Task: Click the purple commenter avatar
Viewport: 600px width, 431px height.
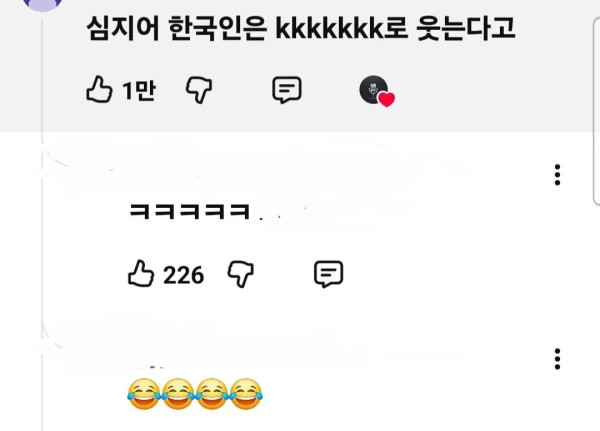Action: pos(42,4)
